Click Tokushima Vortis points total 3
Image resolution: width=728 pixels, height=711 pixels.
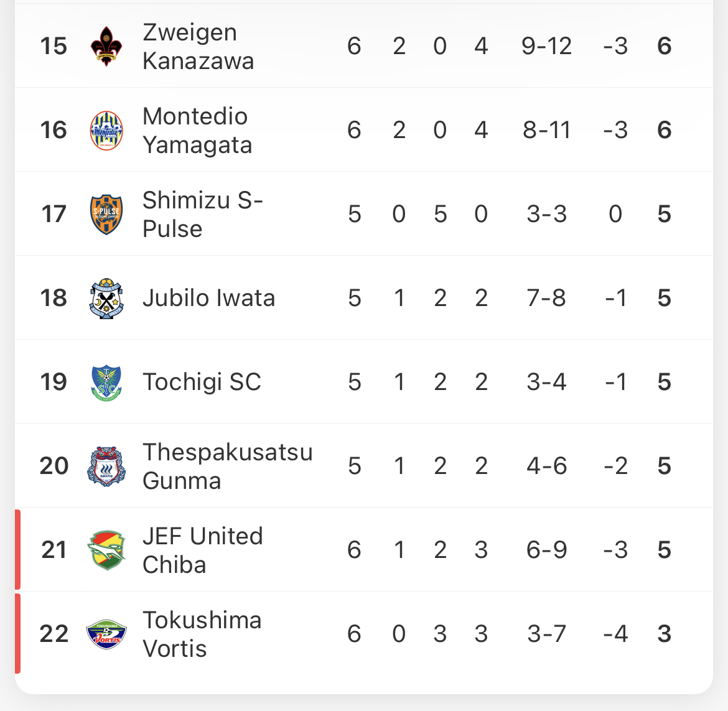[665, 634]
